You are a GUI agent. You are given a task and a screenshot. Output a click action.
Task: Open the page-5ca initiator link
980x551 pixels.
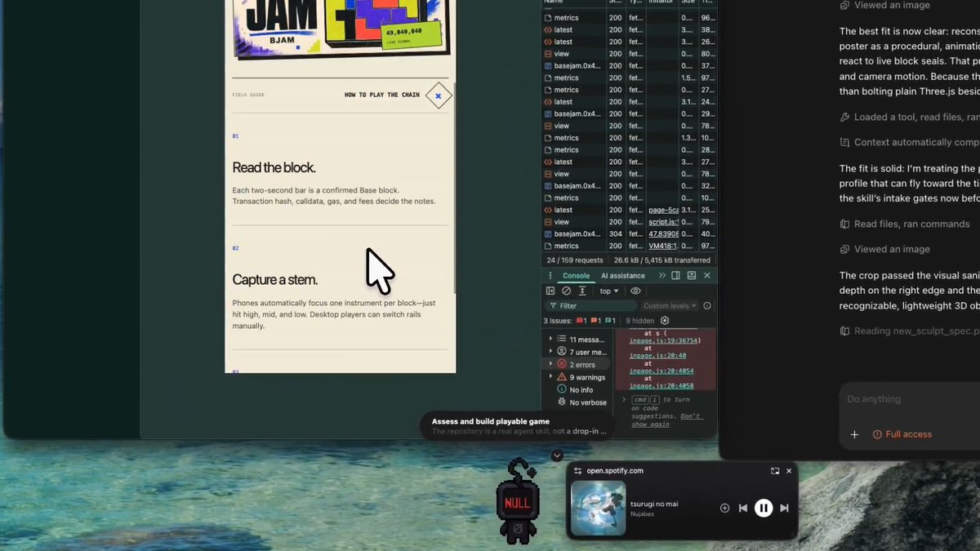[x=663, y=210]
